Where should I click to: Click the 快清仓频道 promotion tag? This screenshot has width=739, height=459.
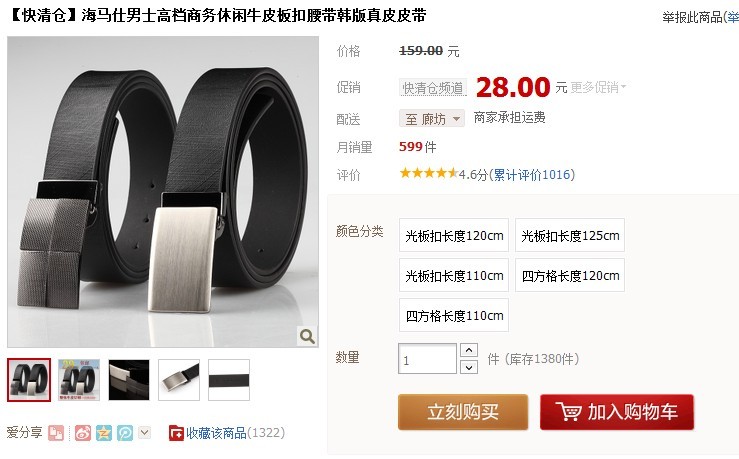pyautogui.click(x=433, y=88)
